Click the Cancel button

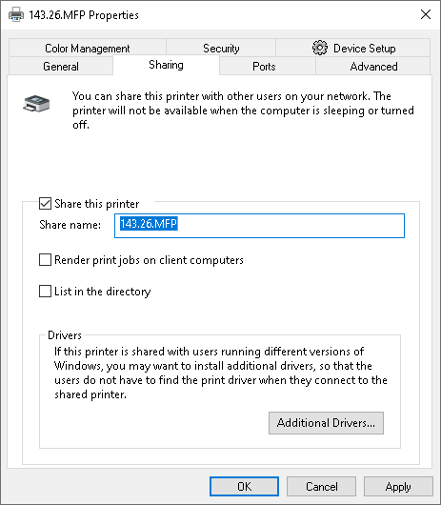coord(321,486)
